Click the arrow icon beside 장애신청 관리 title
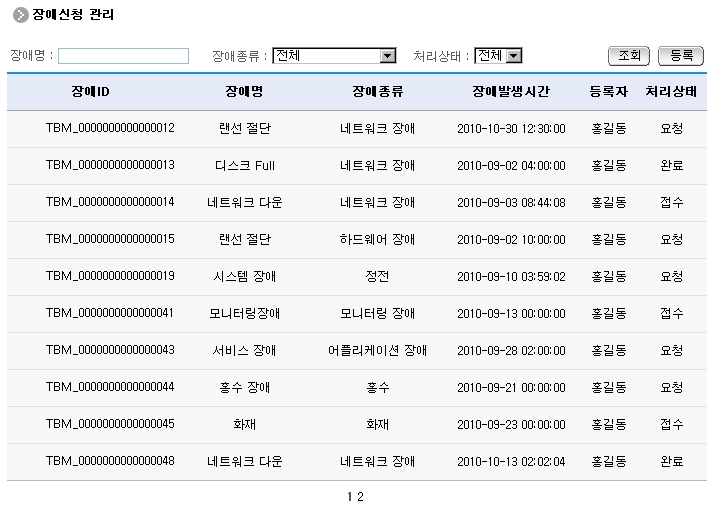This screenshot has width=718, height=509. coord(20,15)
